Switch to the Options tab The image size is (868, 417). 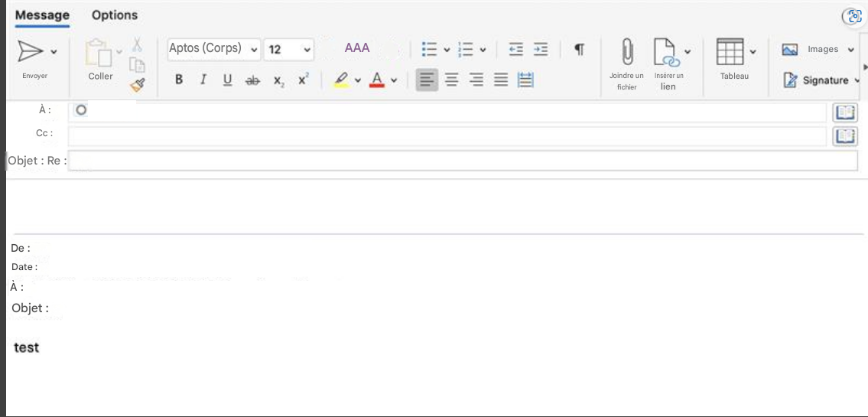[x=115, y=15]
